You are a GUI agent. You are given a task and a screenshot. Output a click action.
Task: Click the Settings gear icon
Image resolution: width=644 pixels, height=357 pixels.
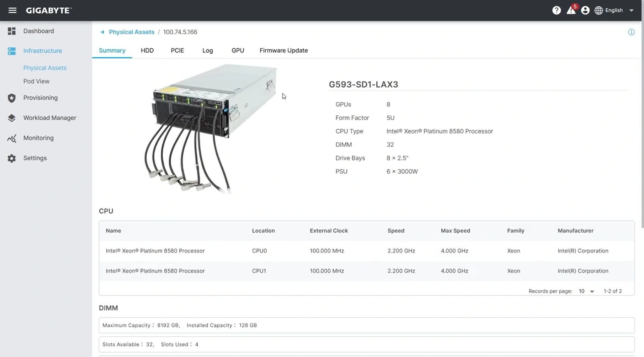pyautogui.click(x=12, y=158)
